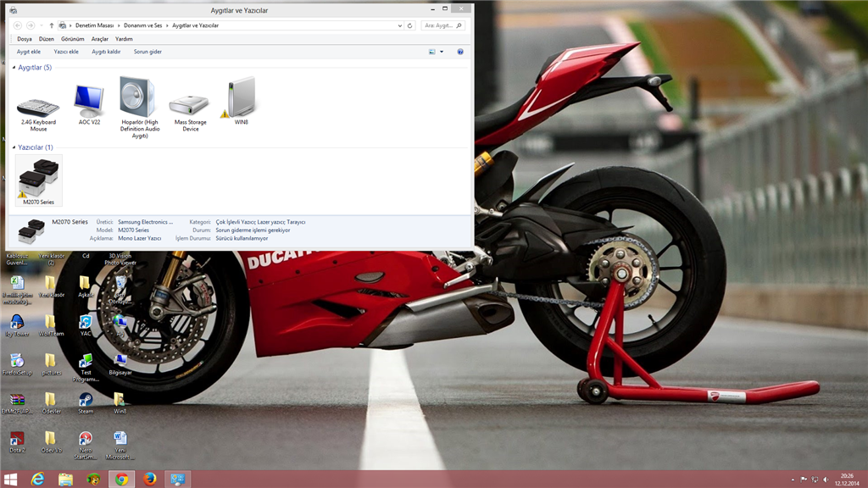The image size is (868, 488).
Task: Open the Action Center flag icon
Action: click(804, 480)
